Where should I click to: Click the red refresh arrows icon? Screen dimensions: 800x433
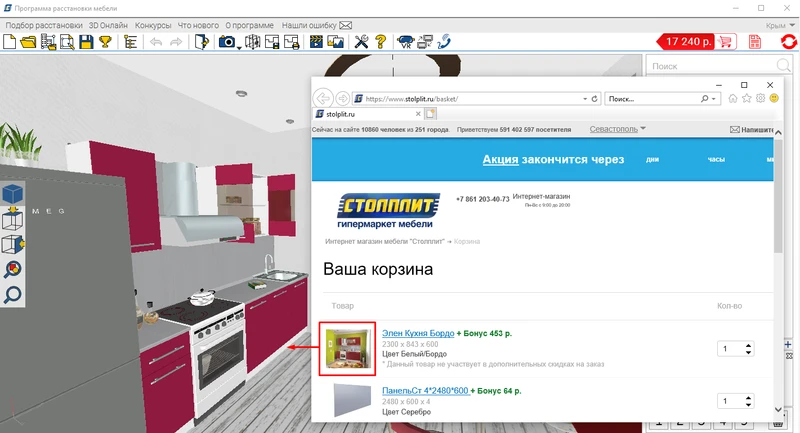click(x=788, y=42)
